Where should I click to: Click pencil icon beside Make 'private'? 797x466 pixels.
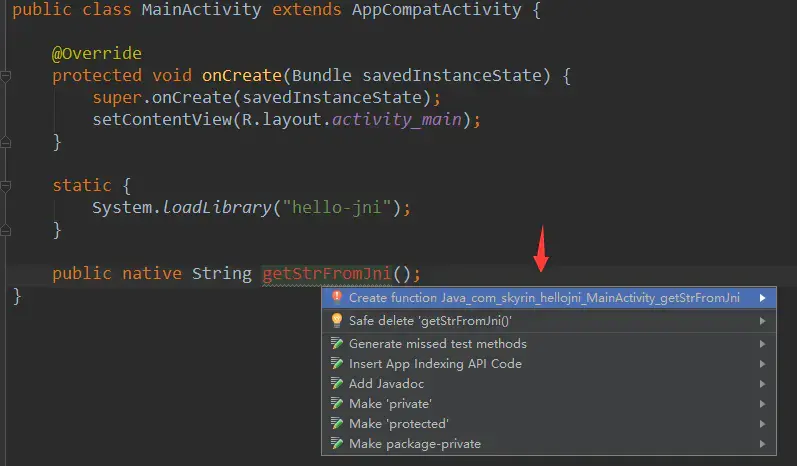tap(336, 403)
